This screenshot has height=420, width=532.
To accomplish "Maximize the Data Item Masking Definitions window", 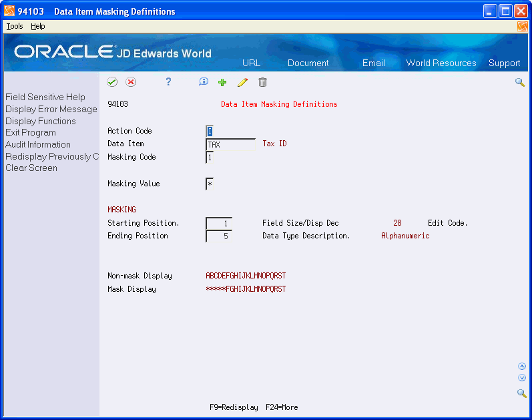I will click(x=505, y=11).
